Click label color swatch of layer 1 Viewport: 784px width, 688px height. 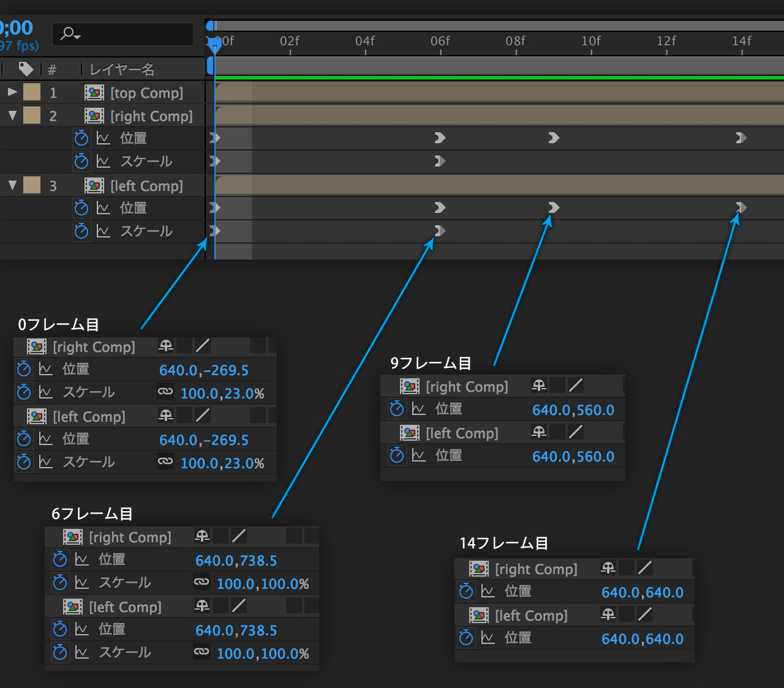(32, 92)
